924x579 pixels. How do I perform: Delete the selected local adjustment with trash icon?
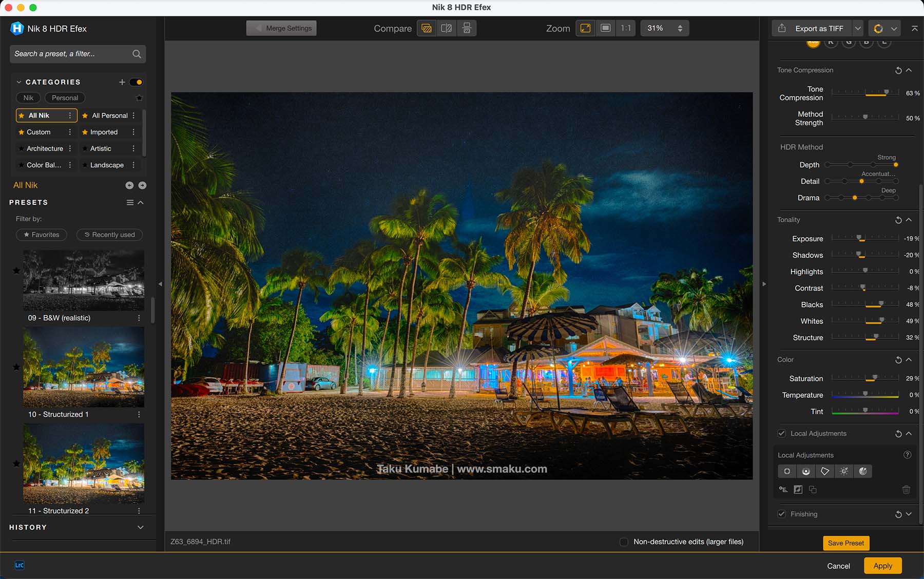click(x=906, y=490)
